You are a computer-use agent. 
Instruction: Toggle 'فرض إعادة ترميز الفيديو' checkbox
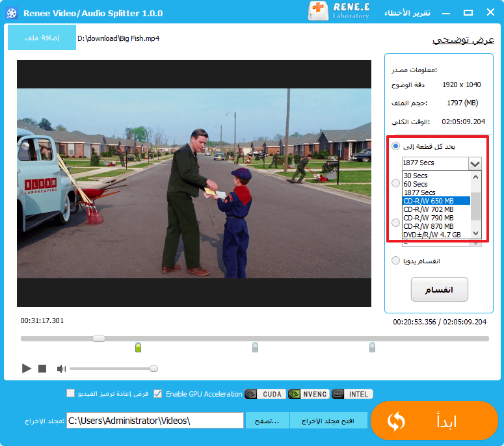click(x=70, y=393)
